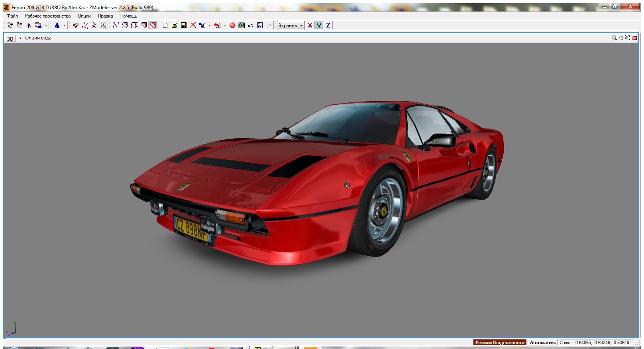644x349 pixels.
Task: Select the edges level tool
Action: pos(20,25)
